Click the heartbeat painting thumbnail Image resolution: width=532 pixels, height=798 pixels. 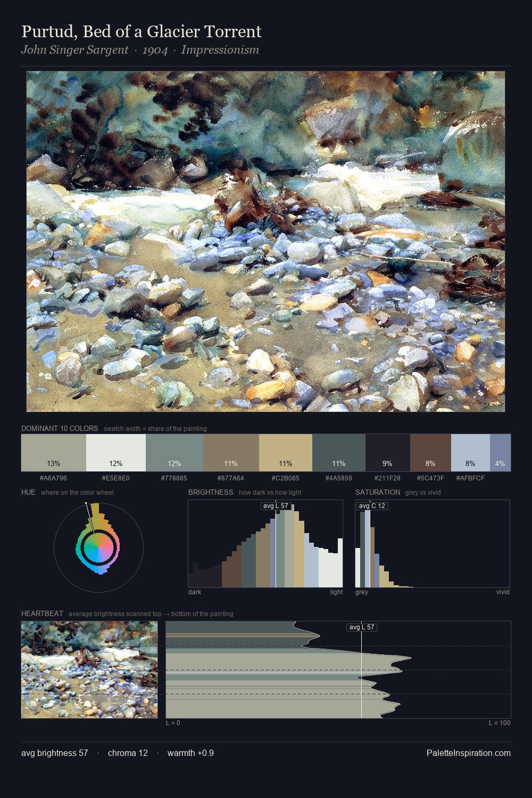[89, 670]
